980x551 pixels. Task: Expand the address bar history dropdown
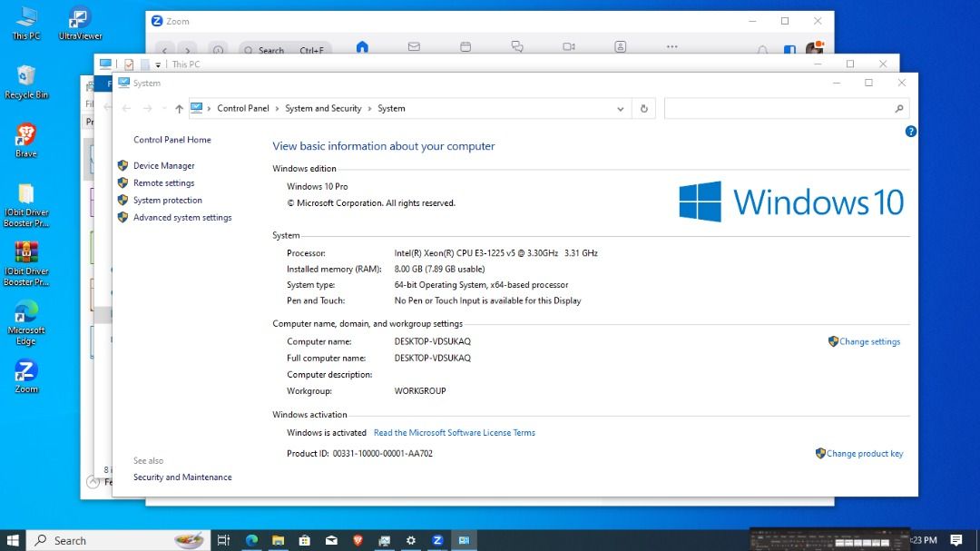[620, 109]
